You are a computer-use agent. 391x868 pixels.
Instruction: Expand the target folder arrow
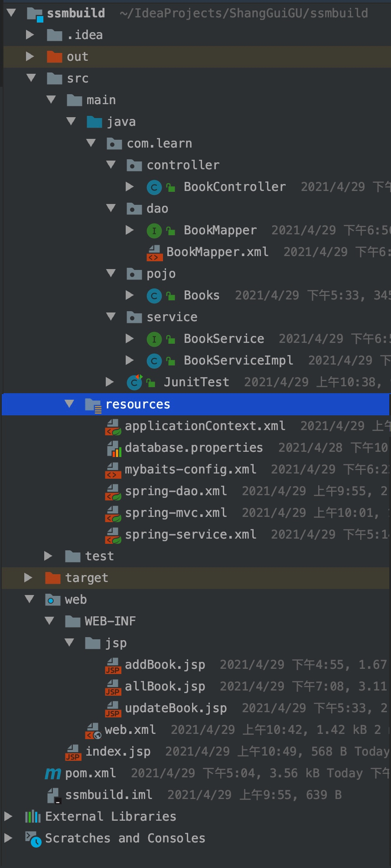point(28,578)
